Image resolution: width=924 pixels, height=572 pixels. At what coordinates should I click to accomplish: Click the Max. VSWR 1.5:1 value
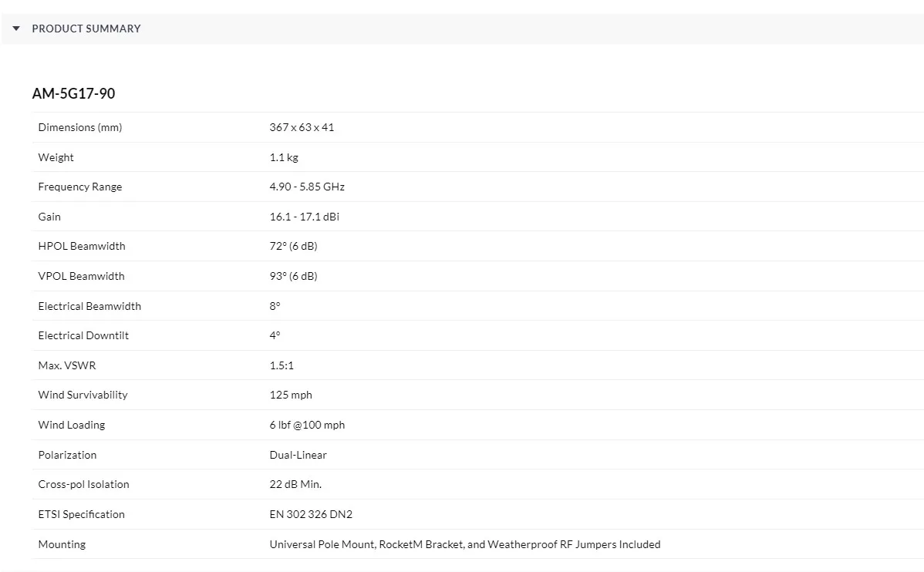pyautogui.click(x=282, y=365)
